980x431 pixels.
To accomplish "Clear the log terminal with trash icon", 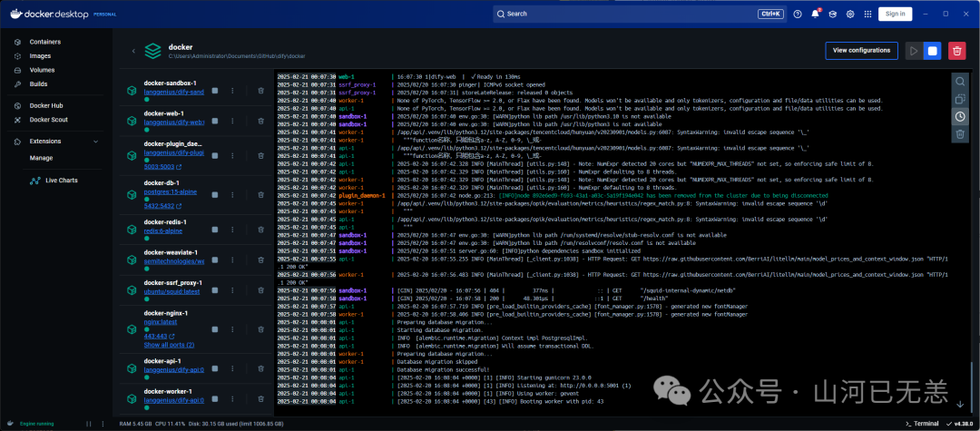I will (x=960, y=133).
